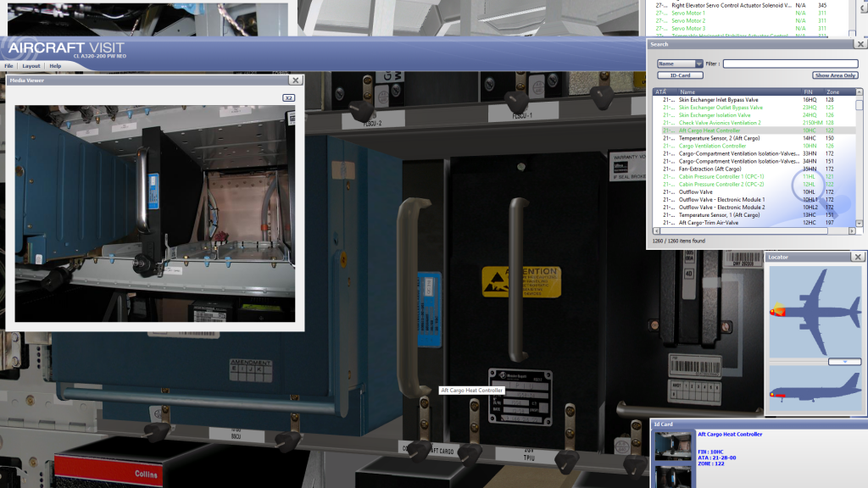Image resolution: width=868 pixels, height=488 pixels.
Task: Open second Id Card thumbnail image
Action: 673,476
